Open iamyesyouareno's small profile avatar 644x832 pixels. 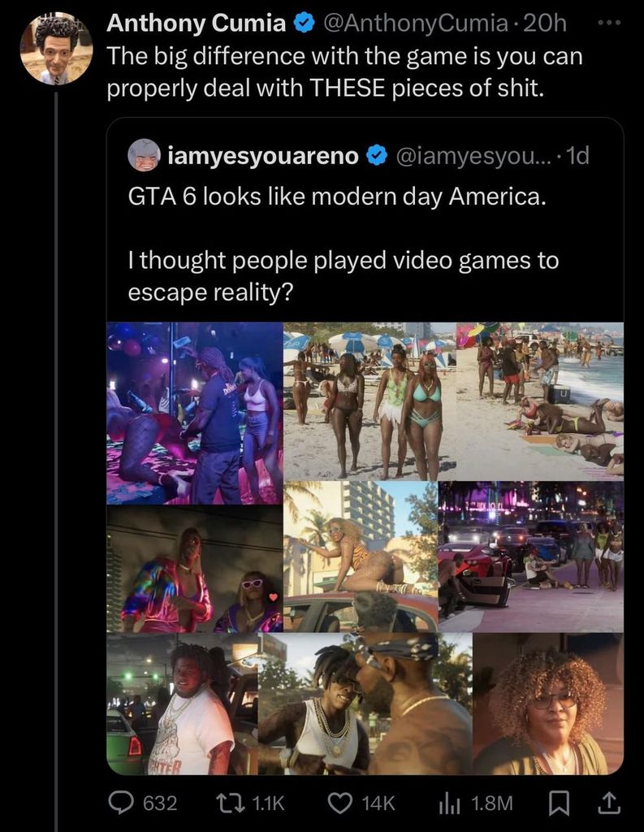point(144,155)
